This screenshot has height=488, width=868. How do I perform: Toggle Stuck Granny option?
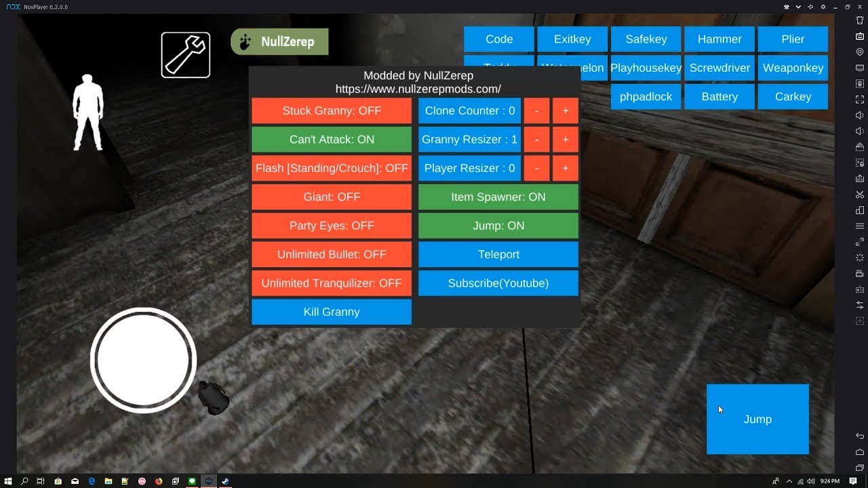tap(332, 110)
